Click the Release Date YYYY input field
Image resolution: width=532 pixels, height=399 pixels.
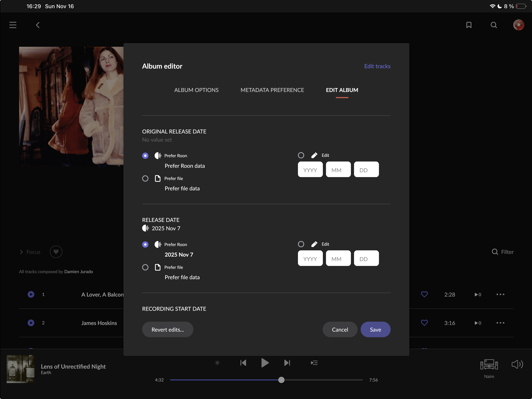pos(310,259)
